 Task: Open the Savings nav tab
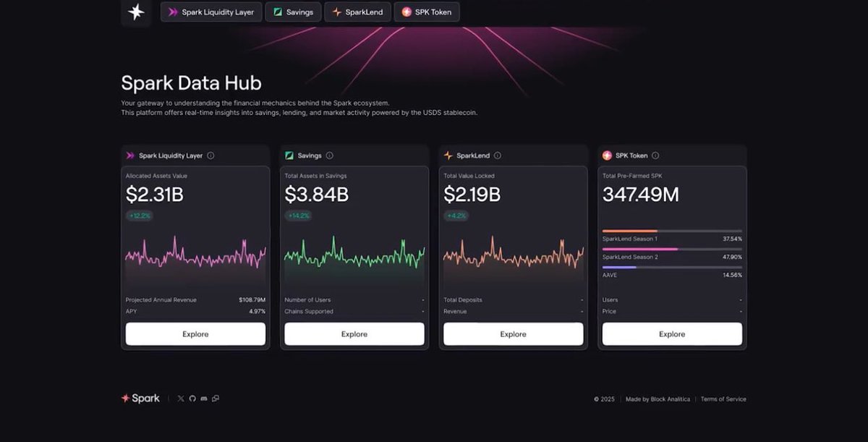click(x=294, y=12)
